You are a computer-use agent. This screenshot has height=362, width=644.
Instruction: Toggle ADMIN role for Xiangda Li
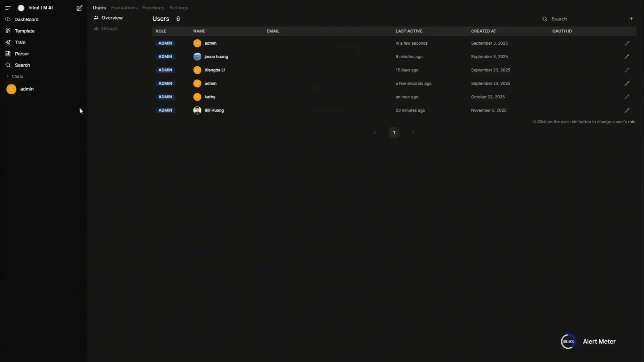[x=165, y=70]
